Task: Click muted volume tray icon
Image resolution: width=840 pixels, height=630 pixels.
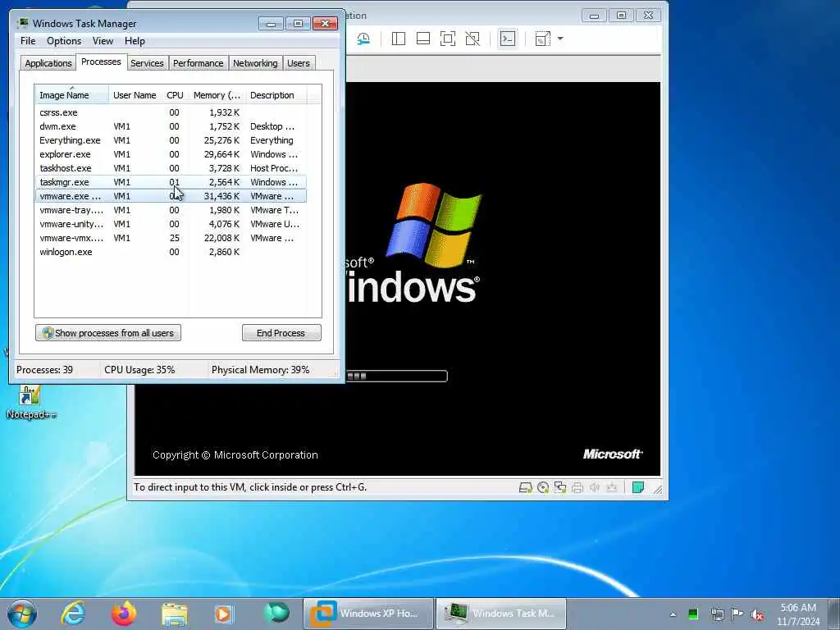Action: [757, 614]
